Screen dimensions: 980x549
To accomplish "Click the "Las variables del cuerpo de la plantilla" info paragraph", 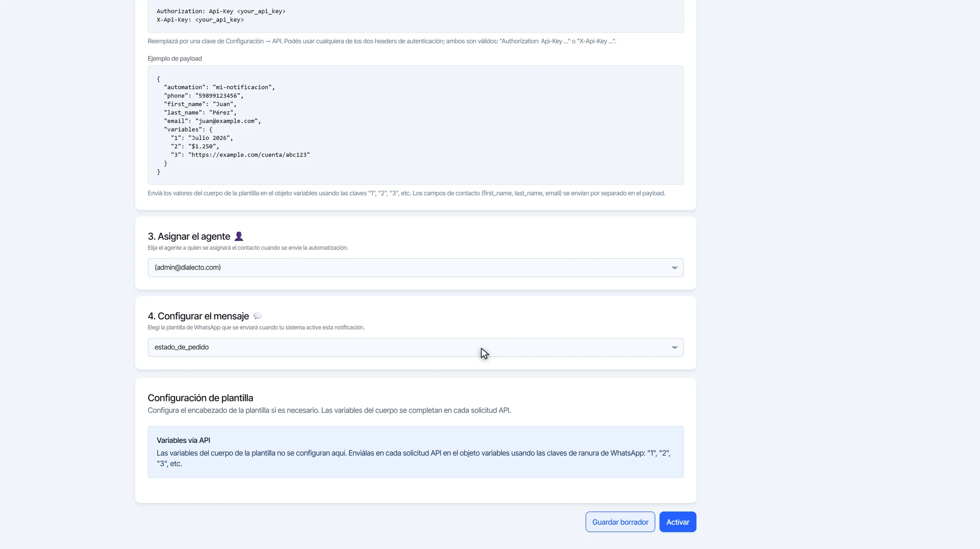I will (x=413, y=458).
